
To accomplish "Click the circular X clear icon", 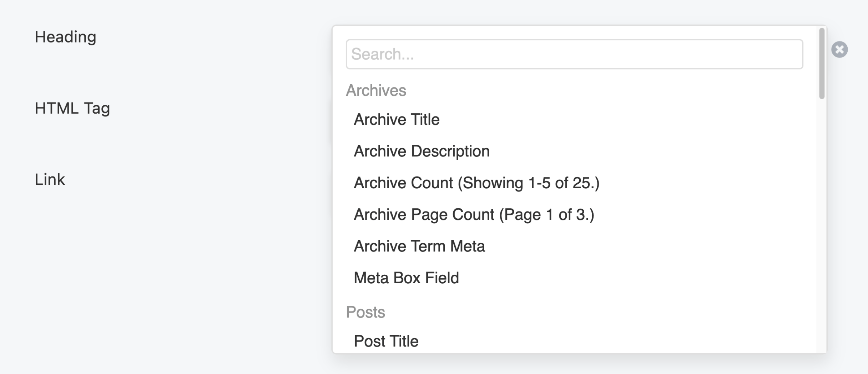I will click(839, 49).
